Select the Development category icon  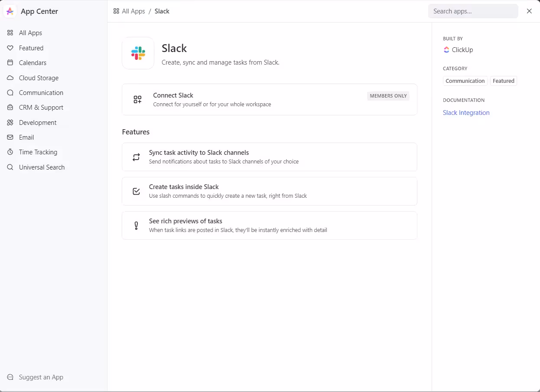point(10,122)
